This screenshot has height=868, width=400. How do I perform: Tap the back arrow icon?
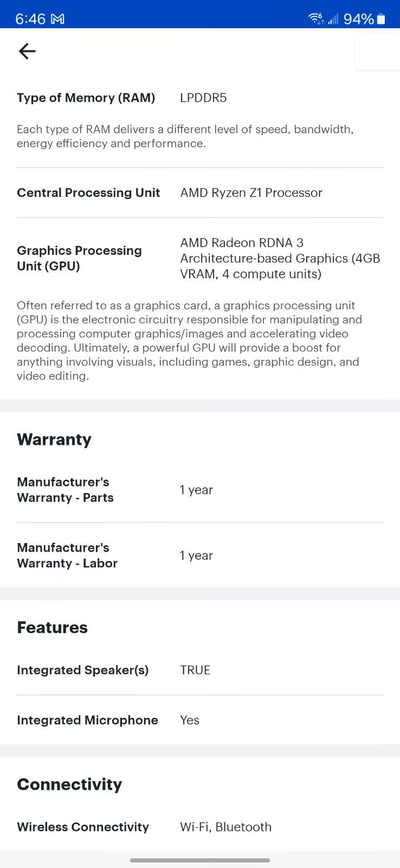27,52
